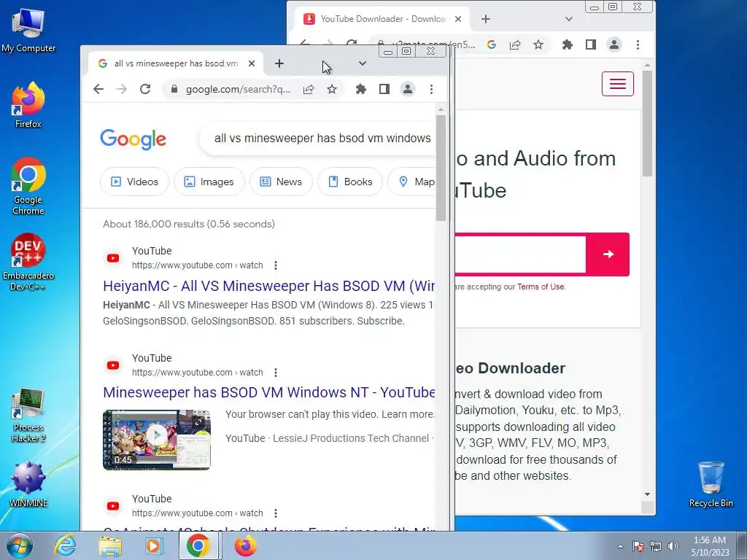Click the forward arrow in Google search window
The height and width of the screenshot is (560, 747).
tap(122, 89)
